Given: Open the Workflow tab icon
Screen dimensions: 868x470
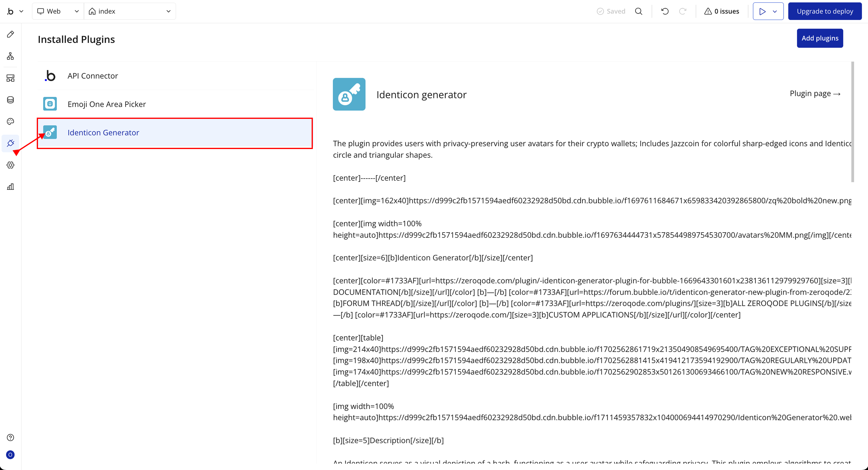Looking at the screenshot, I should click(11, 56).
